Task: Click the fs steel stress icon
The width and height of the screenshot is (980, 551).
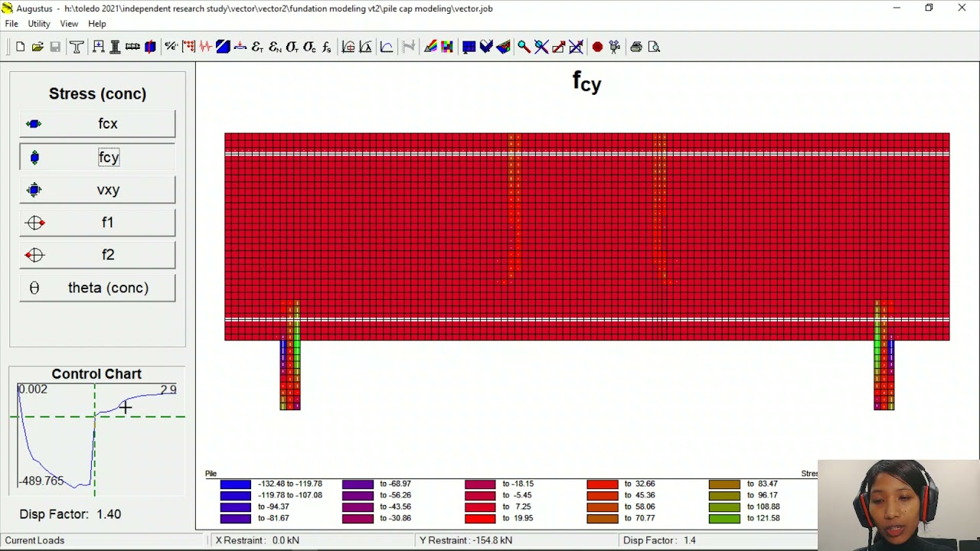Action: pos(326,47)
